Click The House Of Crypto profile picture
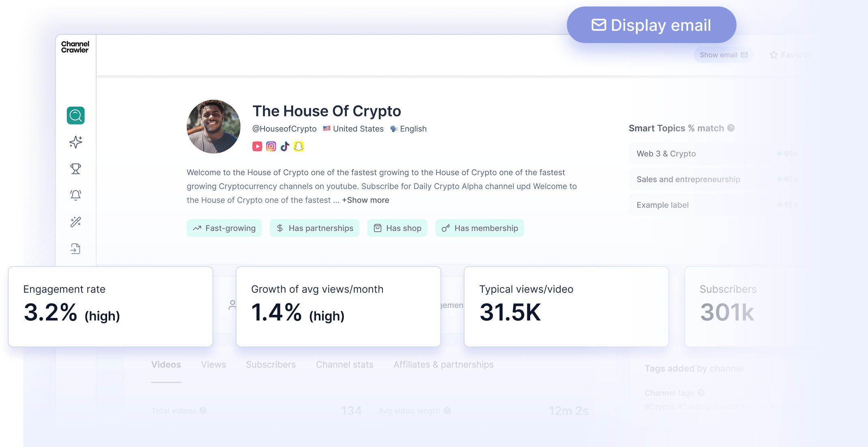The image size is (868, 447). pyautogui.click(x=213, y=127)
